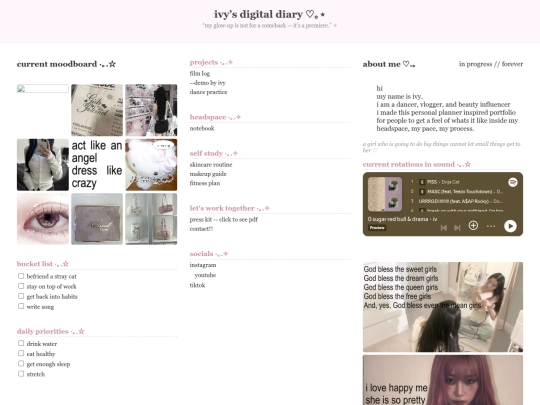Screen dimensions: 540x405
Task: Play track 3 featuring A$AP Rocky
Action: coord(456,201)
